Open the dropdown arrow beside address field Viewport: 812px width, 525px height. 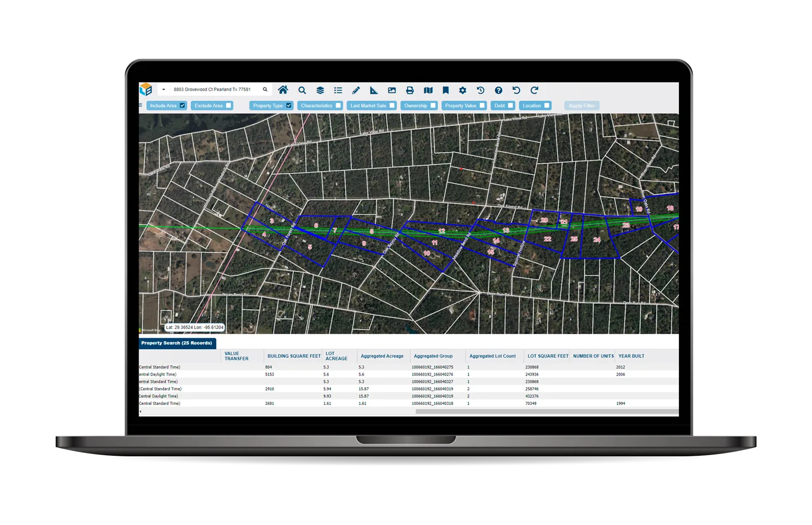(163, 90)
